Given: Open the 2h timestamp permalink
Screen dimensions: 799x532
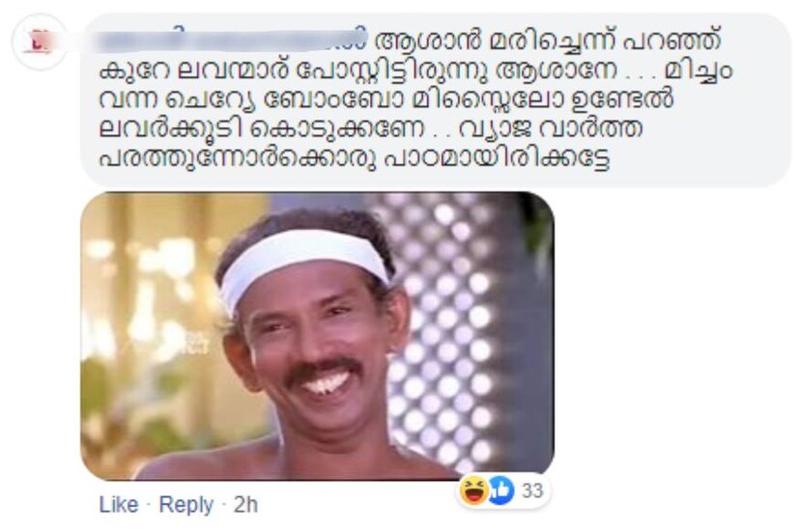Looking at the screenshot, I should [x=245, y=505].
